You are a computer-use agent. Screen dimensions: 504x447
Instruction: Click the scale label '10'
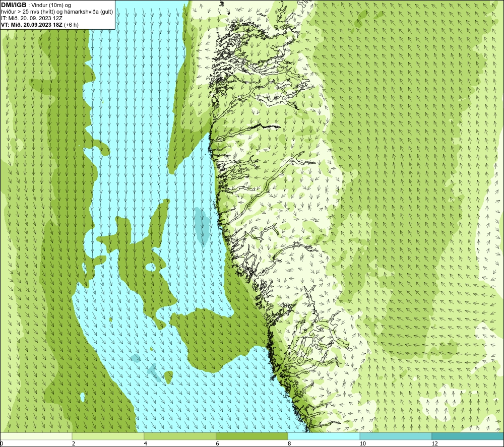tap(363, 443)
